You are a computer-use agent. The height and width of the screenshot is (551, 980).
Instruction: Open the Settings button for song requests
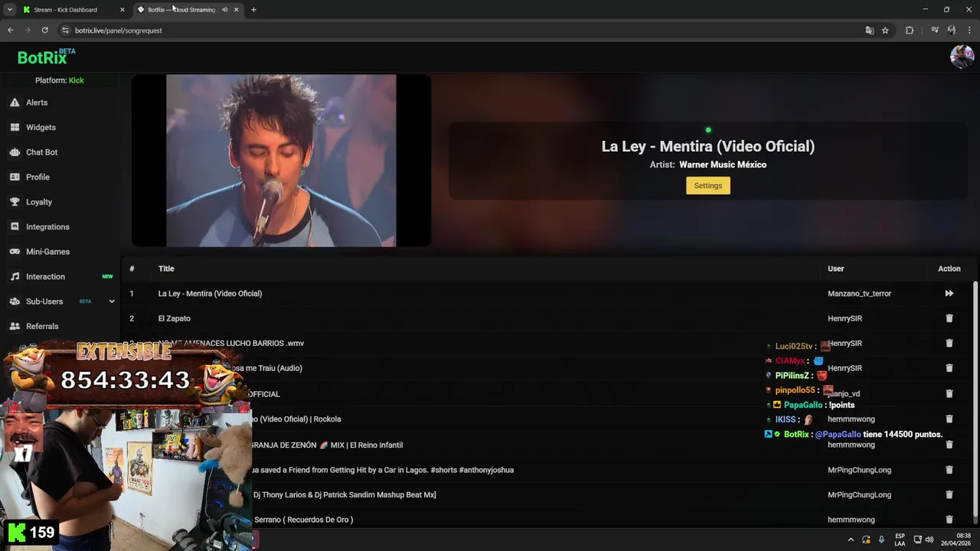pos(708,185)
